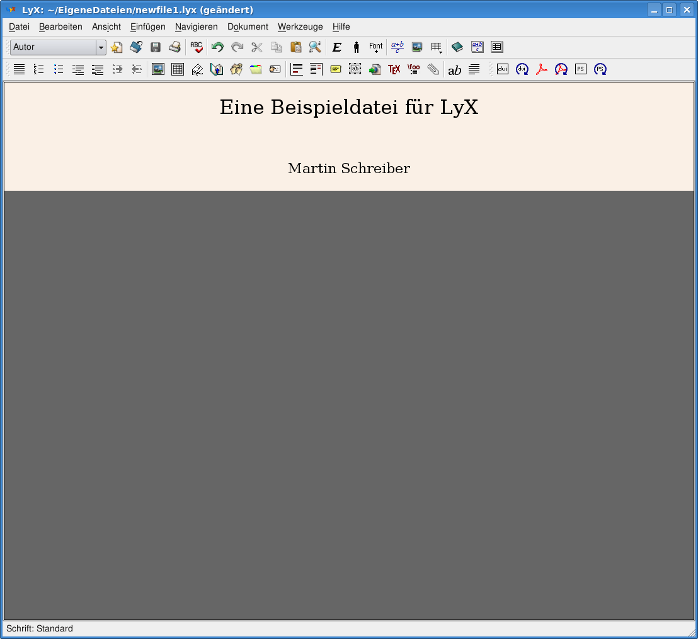The width and height of the screenshot is (698, 639).
Task: Insert footnote icon with red line
Action: pos(296,69)
